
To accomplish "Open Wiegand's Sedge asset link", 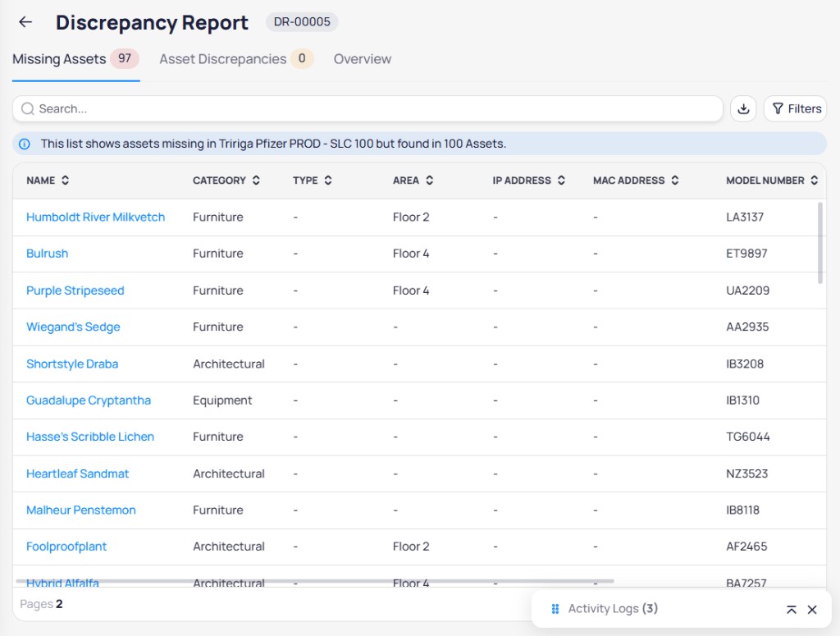I will (73, 327).
